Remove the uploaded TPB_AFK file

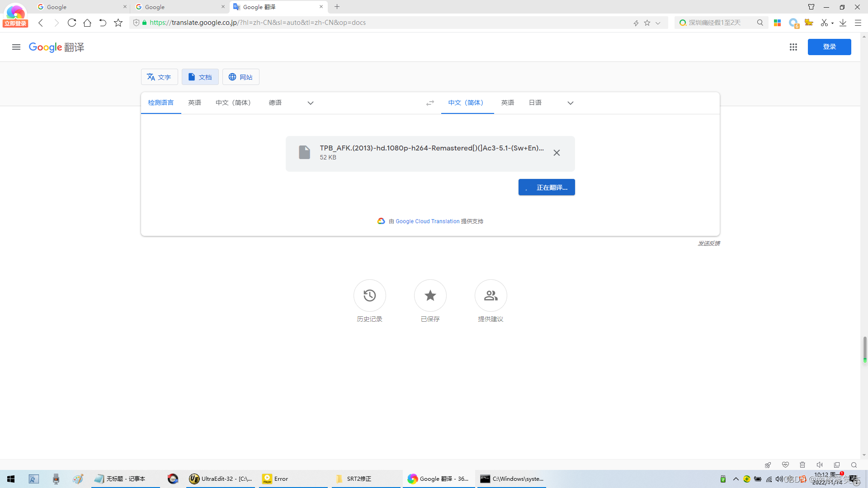(x=557, y=153)
